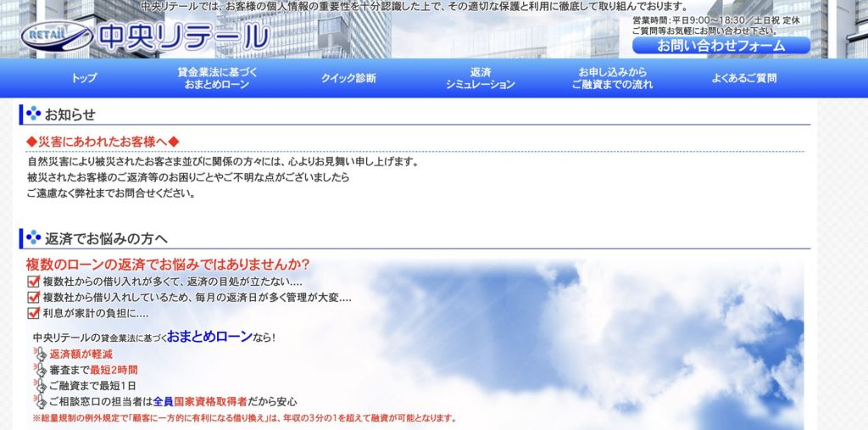This screenshot has height=430, width=868.
Task: Click the 返済額が軽減 red text
Action: [81, 354]
